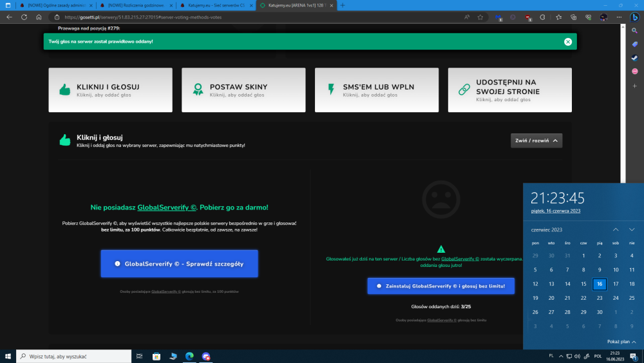Click the czerwiec 2023 month header
Screen dimensions: 644x363
[546, 230]
